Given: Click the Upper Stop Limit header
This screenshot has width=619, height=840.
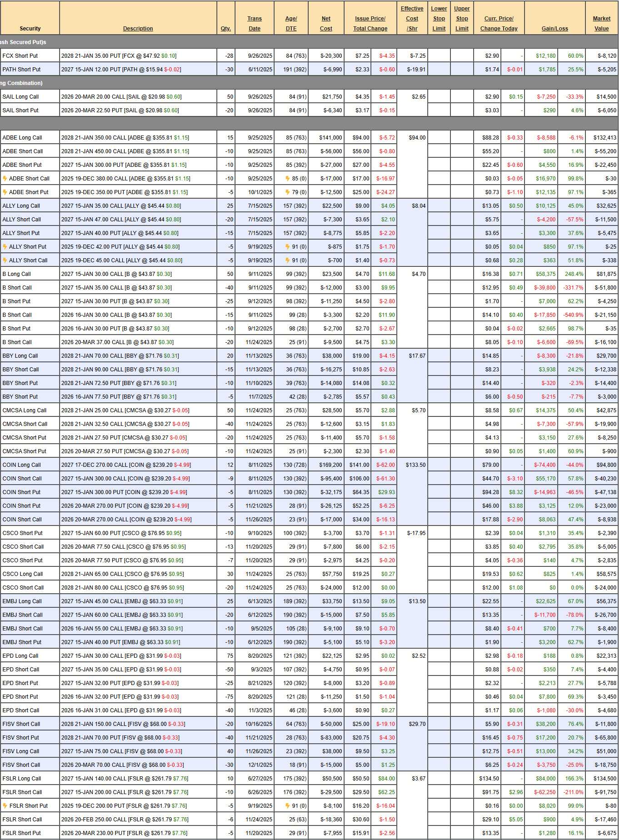Looking at the screenshot, I should coord(462,19).
